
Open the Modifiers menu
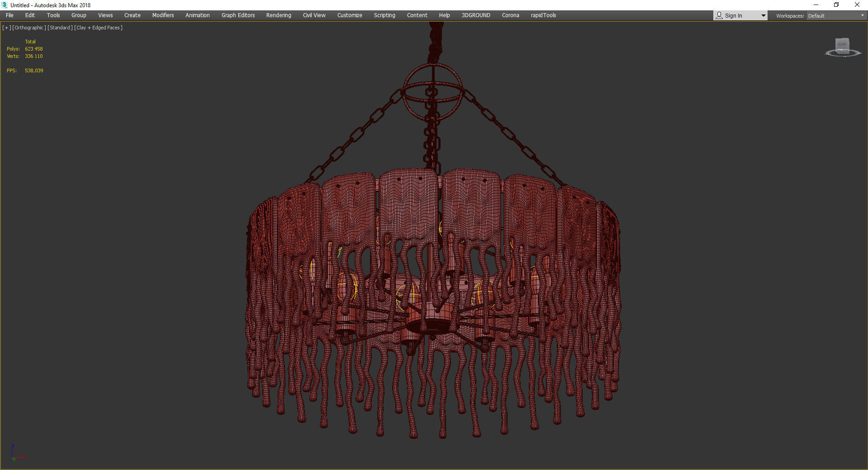pos(163,15)
